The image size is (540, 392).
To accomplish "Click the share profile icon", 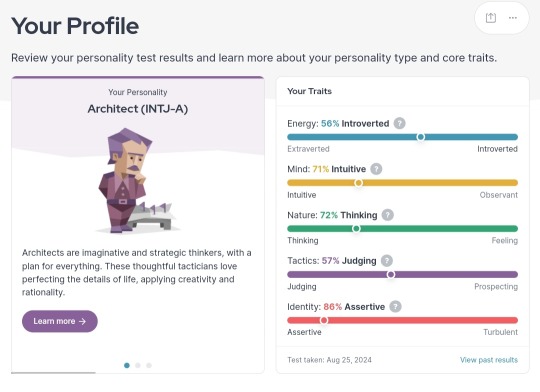I will pos(490,18).
